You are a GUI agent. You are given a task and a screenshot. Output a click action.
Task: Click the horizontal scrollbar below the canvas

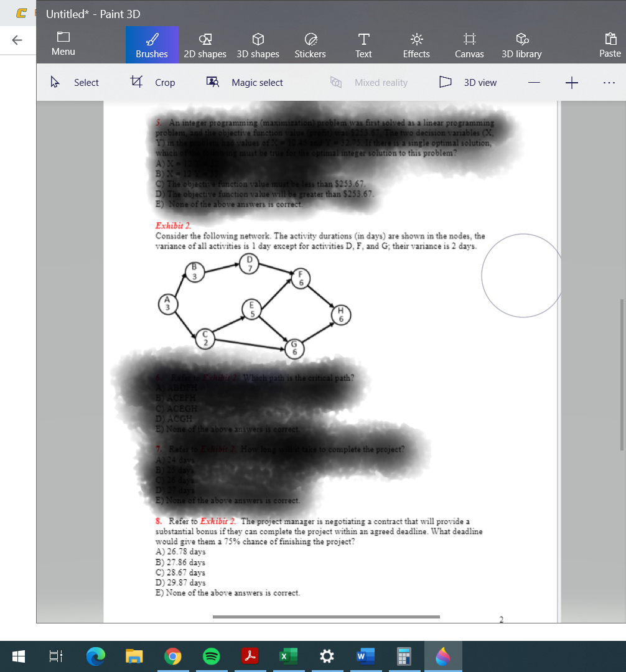click(x=326, y=617)
